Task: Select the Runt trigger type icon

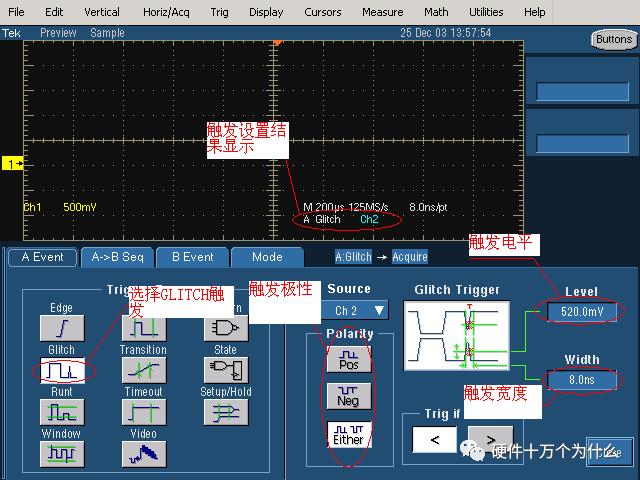Action: [x=62, y=412]
